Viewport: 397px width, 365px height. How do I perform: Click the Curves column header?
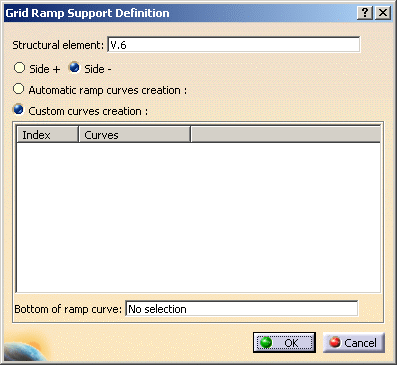coord(135,135)
